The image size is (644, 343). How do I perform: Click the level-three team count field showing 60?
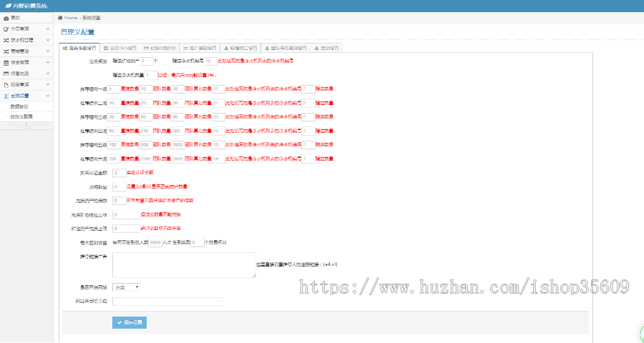146,117
